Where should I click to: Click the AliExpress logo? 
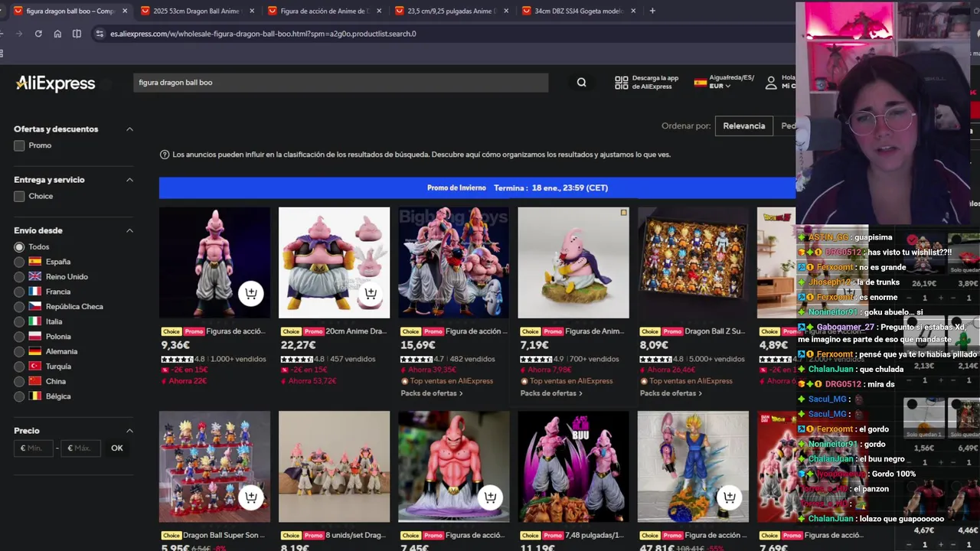pyautogui.click(x=56, y=83)
